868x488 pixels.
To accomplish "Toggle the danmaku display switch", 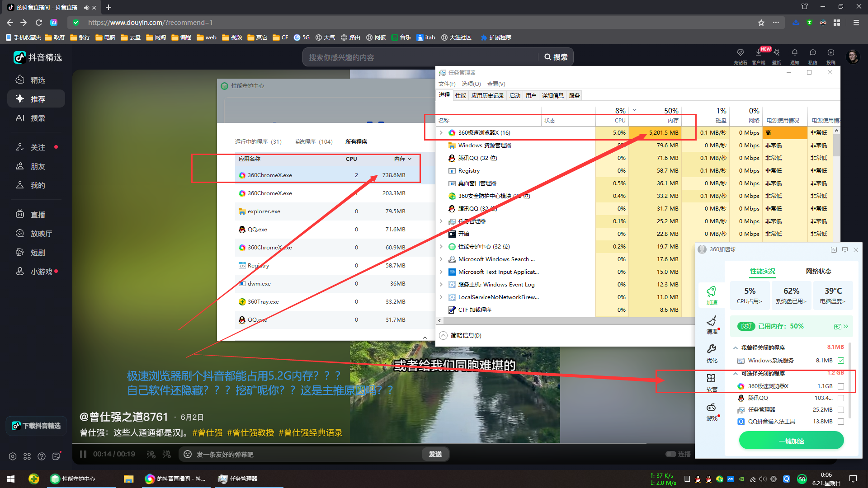I will [151, 454].
